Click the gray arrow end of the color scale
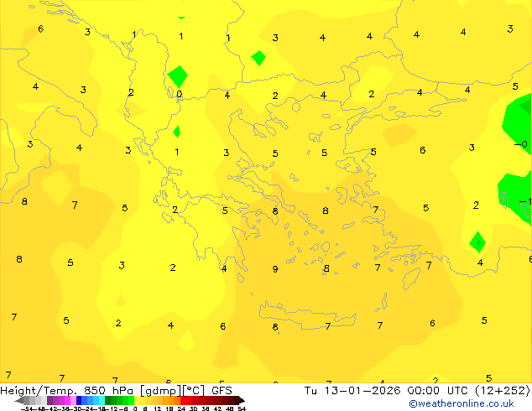Screen dimensions: 532x411 pos(18,400)
